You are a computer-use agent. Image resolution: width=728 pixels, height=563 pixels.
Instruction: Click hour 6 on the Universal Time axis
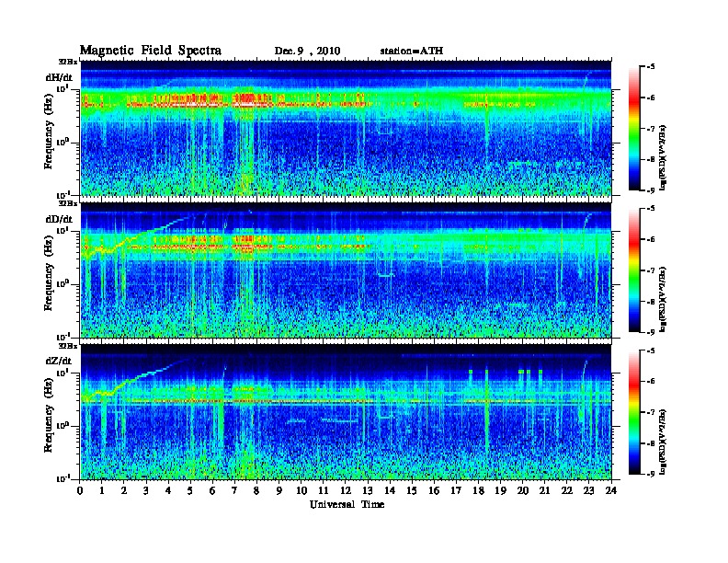coord(212,491)
